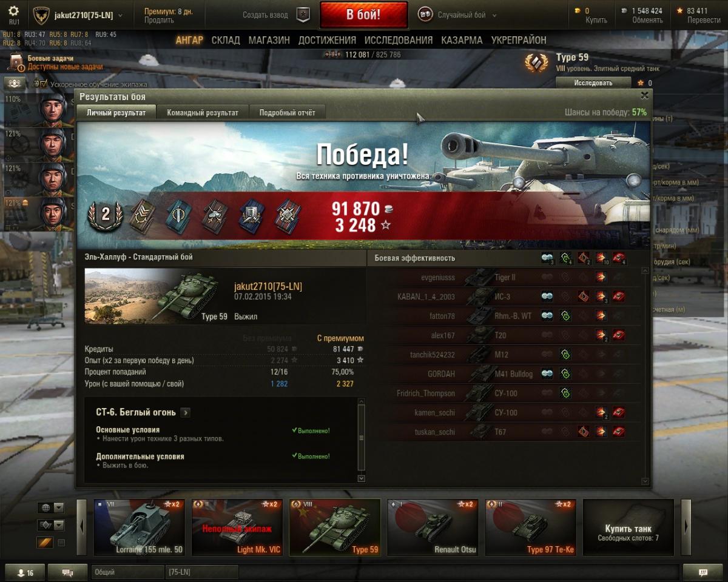Click the red В бой! button
Viewport: 728px width, 582px height.
[x=364, y=15]
